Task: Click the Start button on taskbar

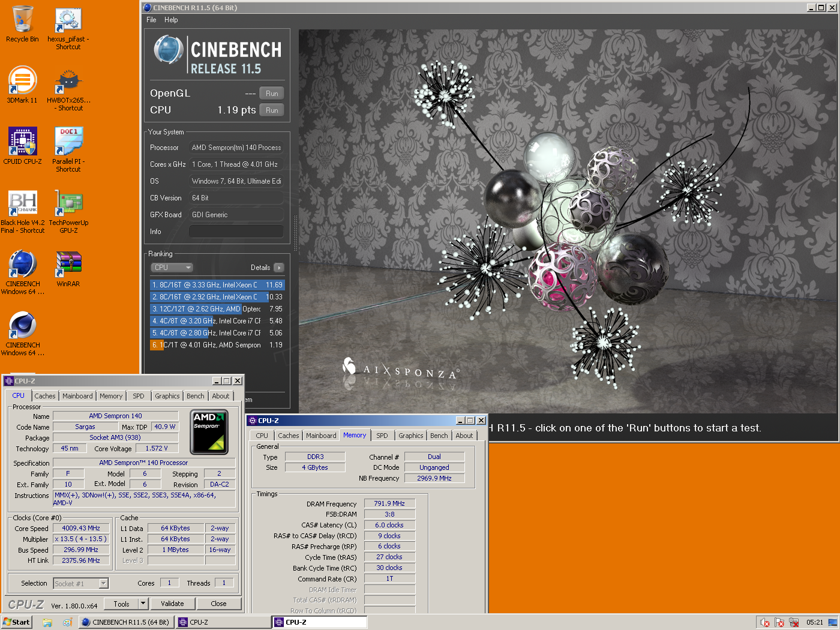Action: [x=16, y=622]
